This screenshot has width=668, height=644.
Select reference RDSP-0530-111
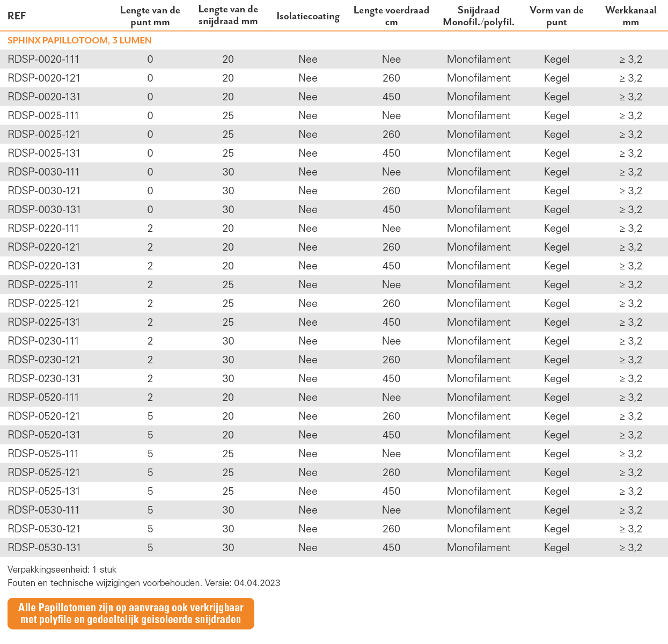pos(43,510)
